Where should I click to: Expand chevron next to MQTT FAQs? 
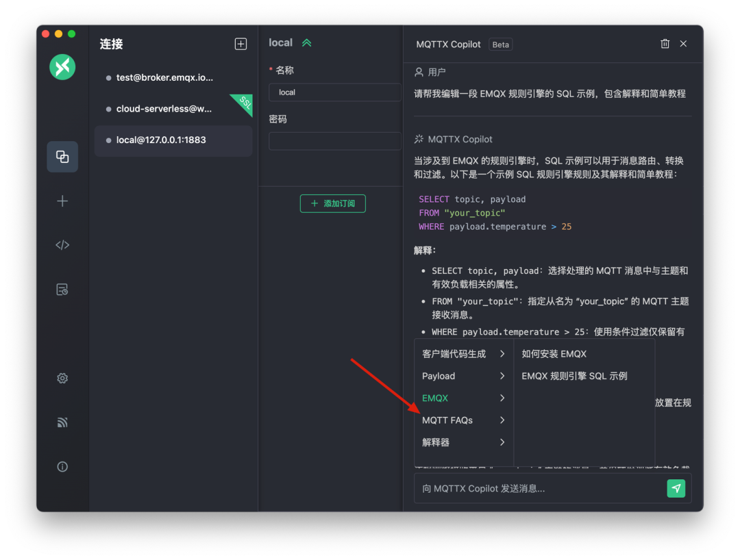tap(502, 420)
